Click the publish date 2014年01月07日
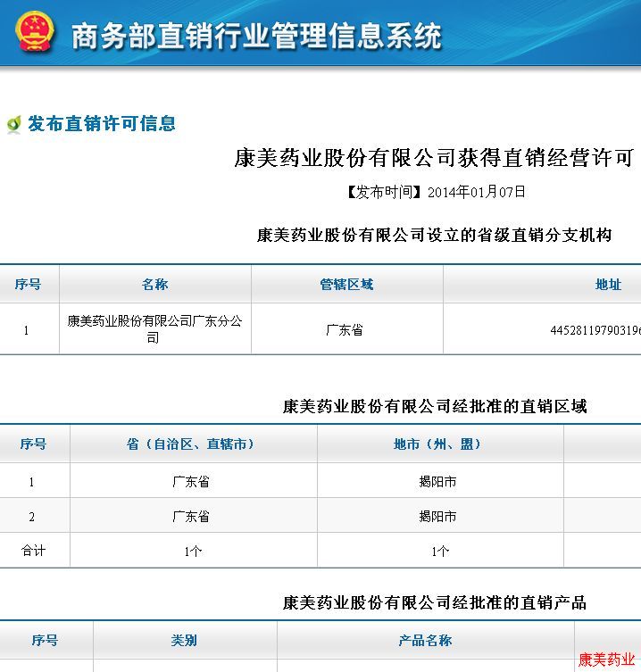Screen dimensions: 641x672 pyautogui.click(x=477, y=192)
